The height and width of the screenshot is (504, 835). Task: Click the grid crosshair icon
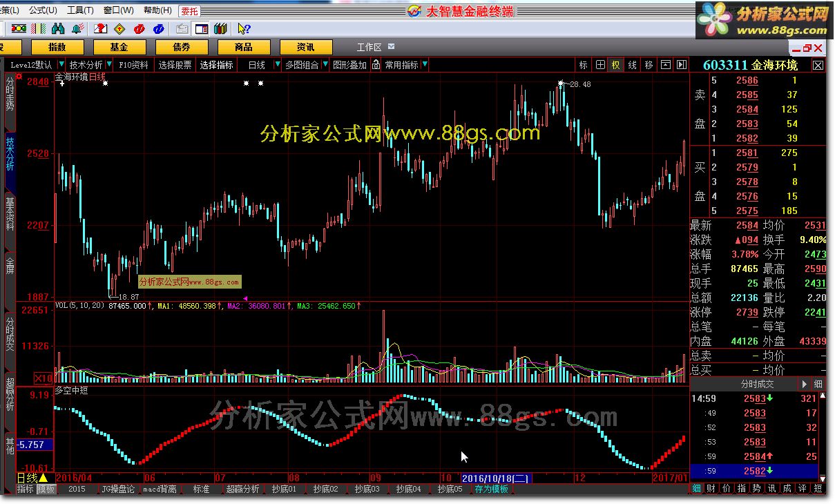tap(600, 65)
